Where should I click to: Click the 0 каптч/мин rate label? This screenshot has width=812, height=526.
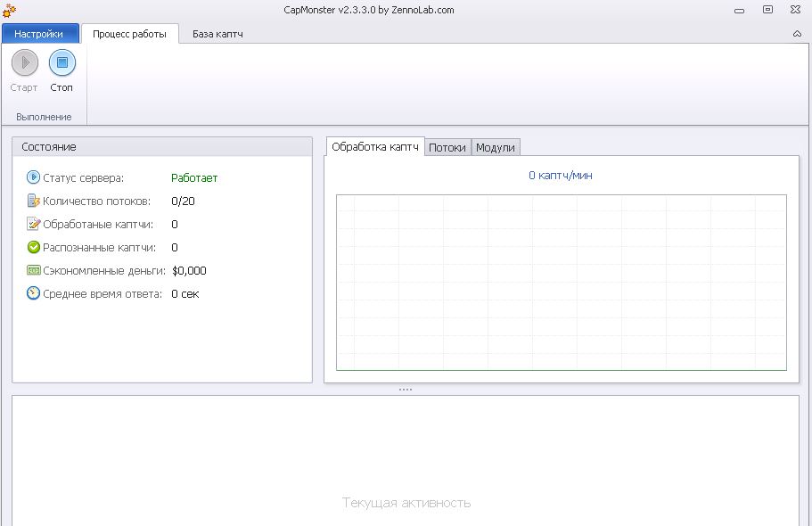pos(561,175)
